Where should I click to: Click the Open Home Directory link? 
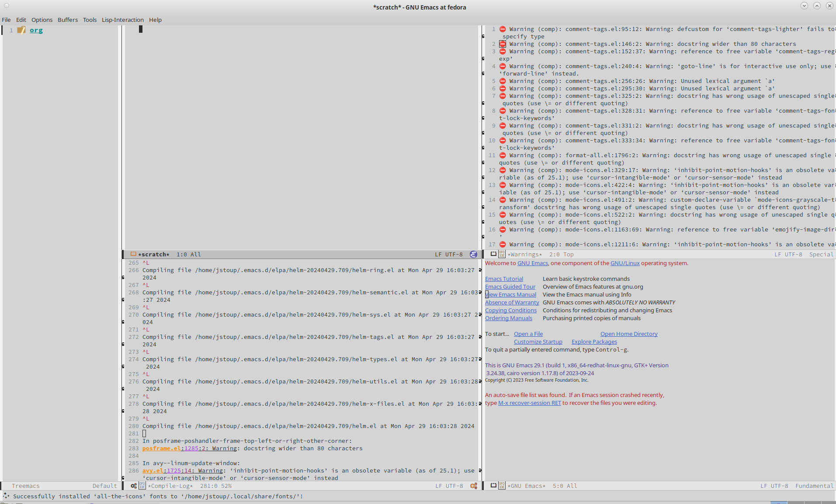629,334
